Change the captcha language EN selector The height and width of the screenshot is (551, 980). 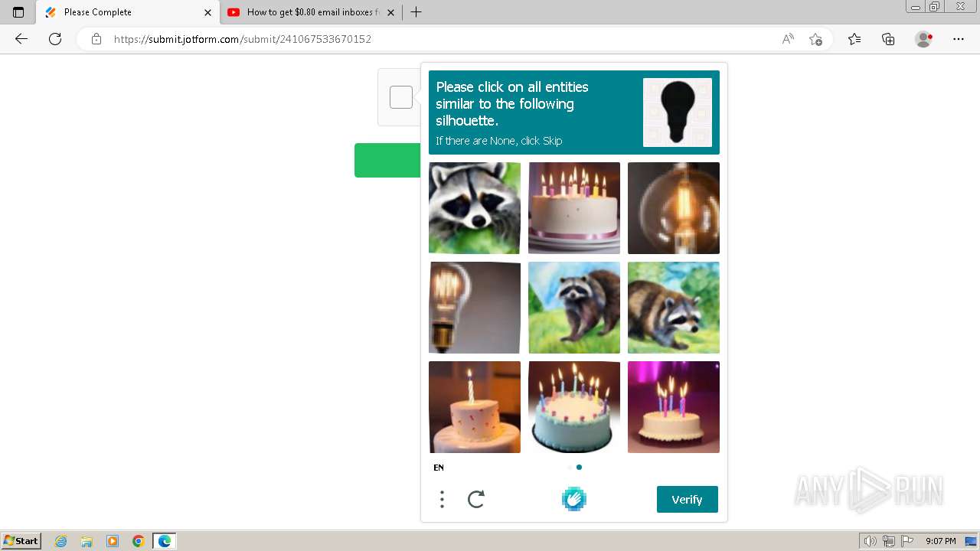[439, 468]
